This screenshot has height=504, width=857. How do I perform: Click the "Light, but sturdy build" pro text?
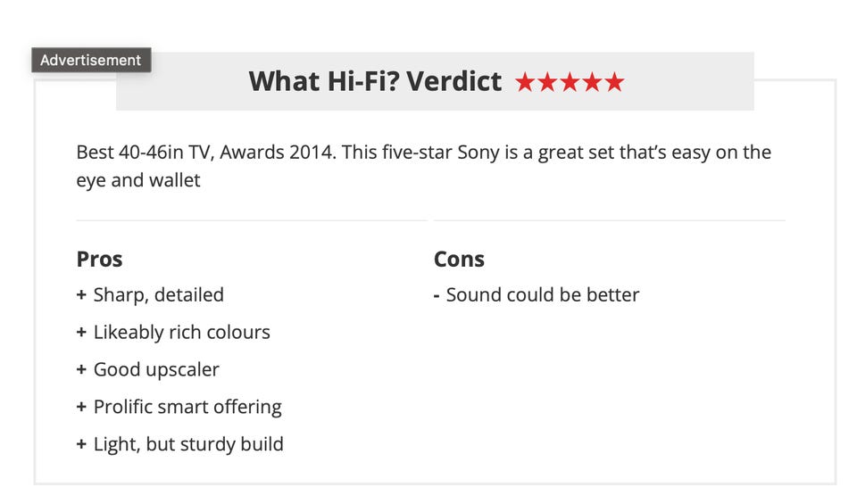[188, 444]
